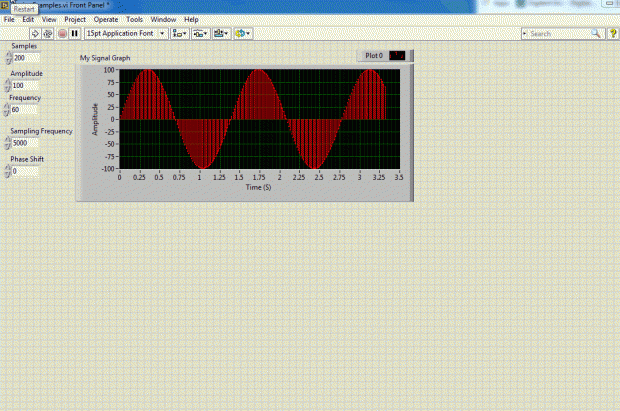Click the LabVIEW VI icon in title bar
This screenshot has height=411, width=620.
pos(5,6)
